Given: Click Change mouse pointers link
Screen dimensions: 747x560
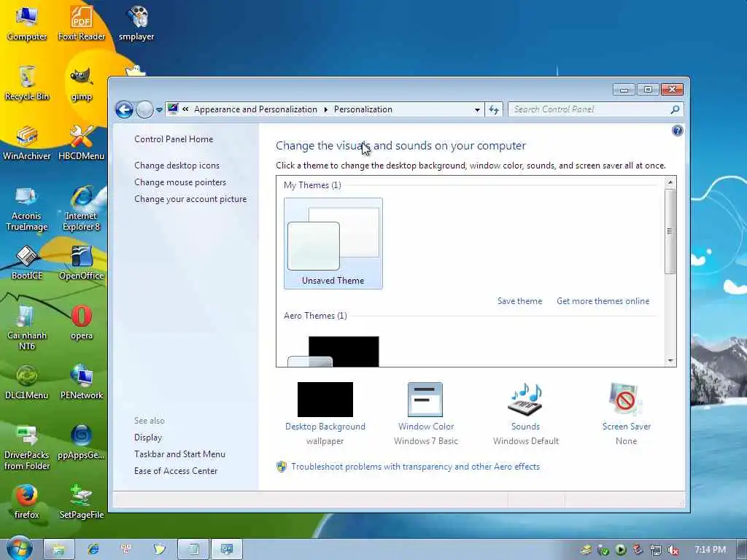Looking at the screenshot, I should (180, 182).
